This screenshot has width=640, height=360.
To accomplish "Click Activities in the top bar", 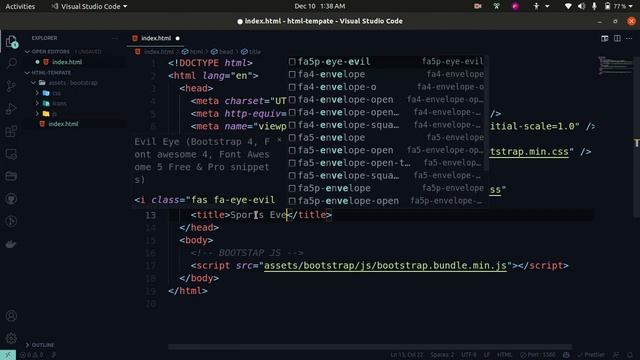I will click(x=20, y=6).
